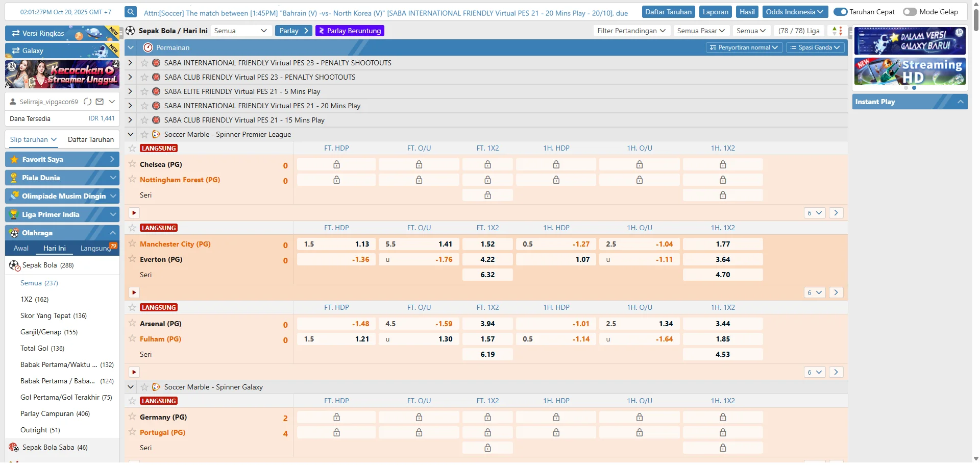This screenshot has width=980, height=465.
Task: Select 1.77 odds for Manchester City 1H 1X2
Action: [x=723, y=243]
